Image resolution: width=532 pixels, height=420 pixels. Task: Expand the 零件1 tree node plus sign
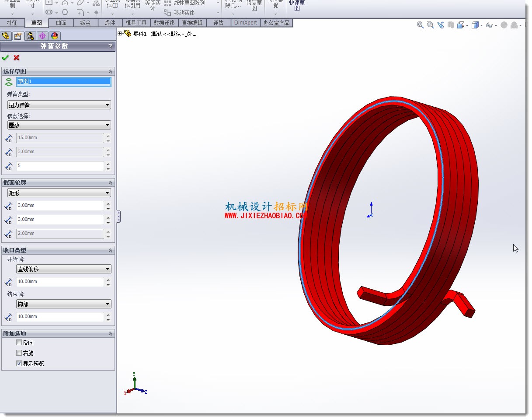[x=120, y=34]
